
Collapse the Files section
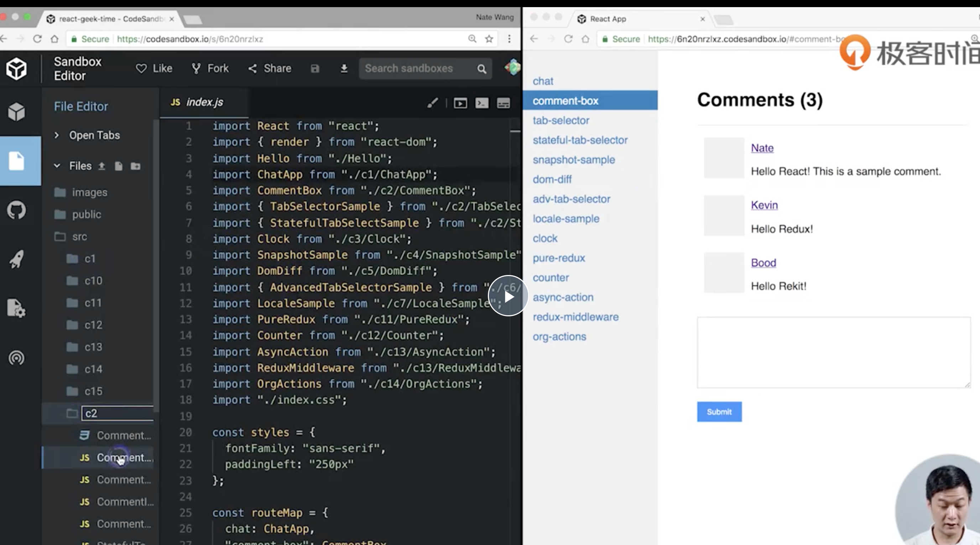coord(57,166)
